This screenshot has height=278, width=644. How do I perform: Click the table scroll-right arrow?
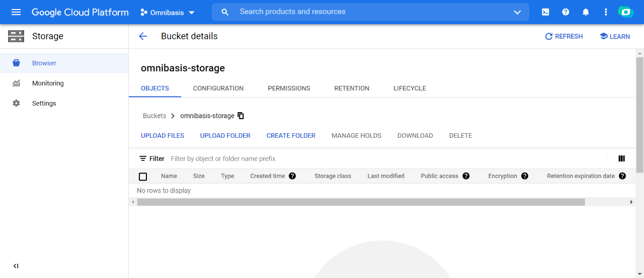pyautogui.click(x=631, y=202)
